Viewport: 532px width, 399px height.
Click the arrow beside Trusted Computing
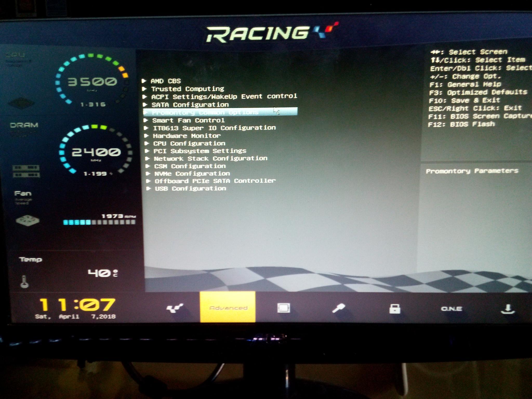[x=144, y=89]
